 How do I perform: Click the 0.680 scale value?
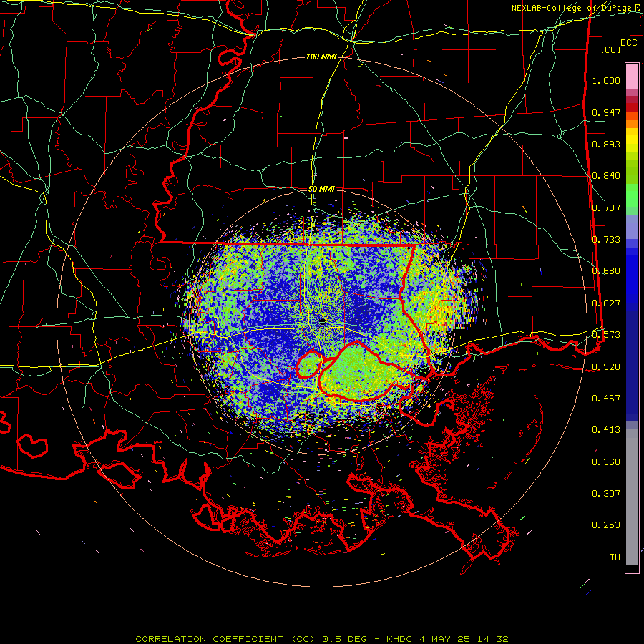606,271
